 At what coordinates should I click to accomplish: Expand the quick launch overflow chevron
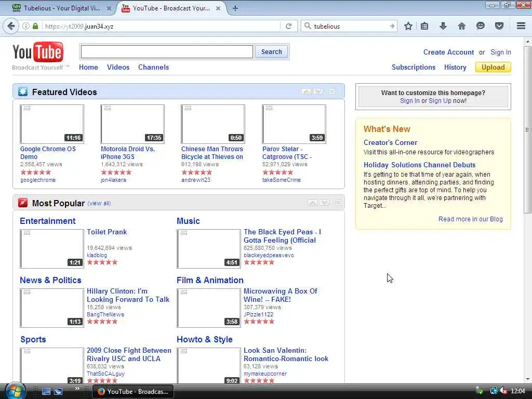pos(77,389)
